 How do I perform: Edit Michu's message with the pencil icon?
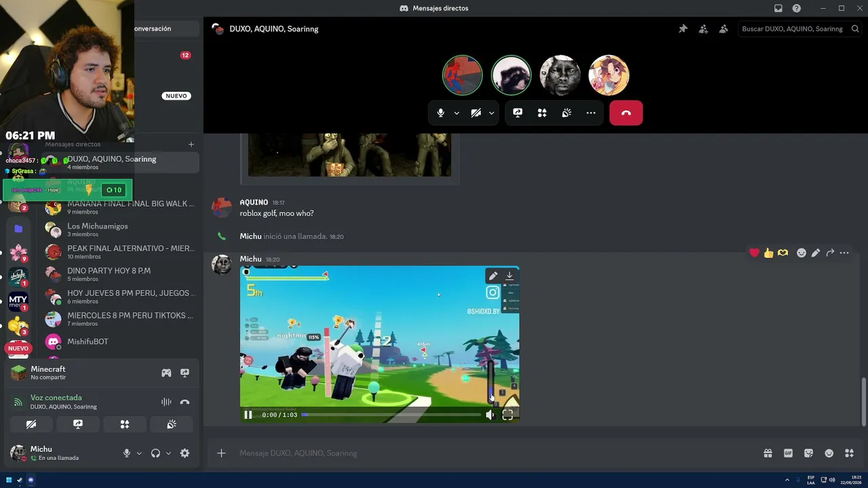(x=816, y=253)
